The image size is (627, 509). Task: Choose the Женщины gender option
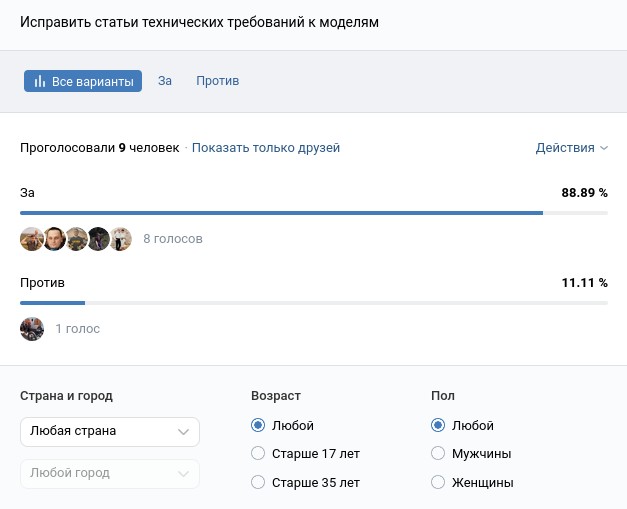click(x=438, y=482)
